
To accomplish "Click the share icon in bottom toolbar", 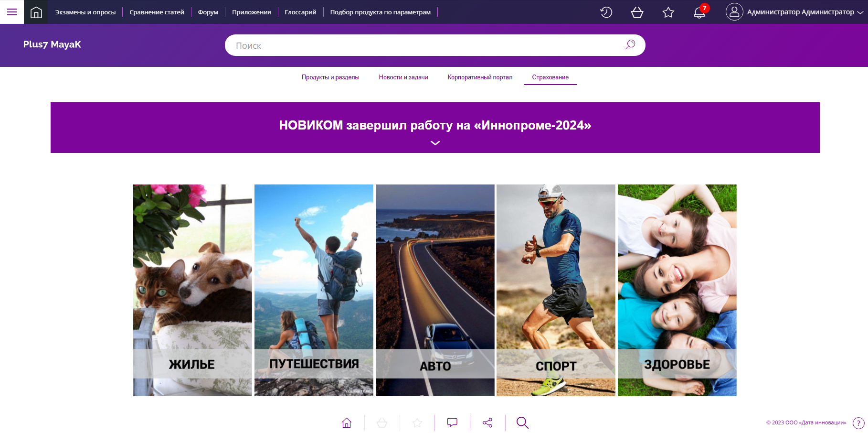I will [487, 422].
